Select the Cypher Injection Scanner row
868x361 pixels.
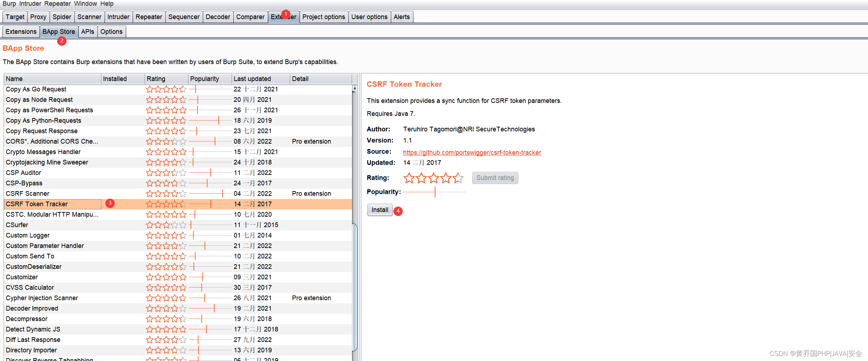(x=178, y=298)
